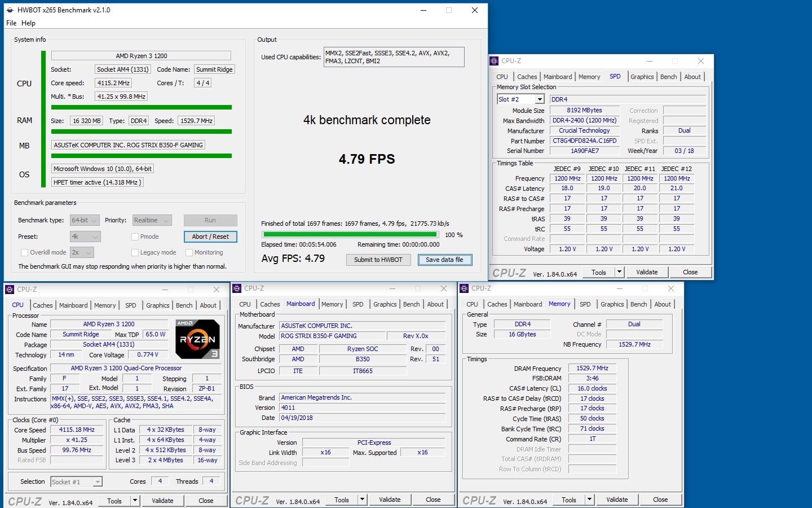Open Bench tab in SPD CPU-Z window
This screenshot has width=812, height=508.
coord(668,77)
